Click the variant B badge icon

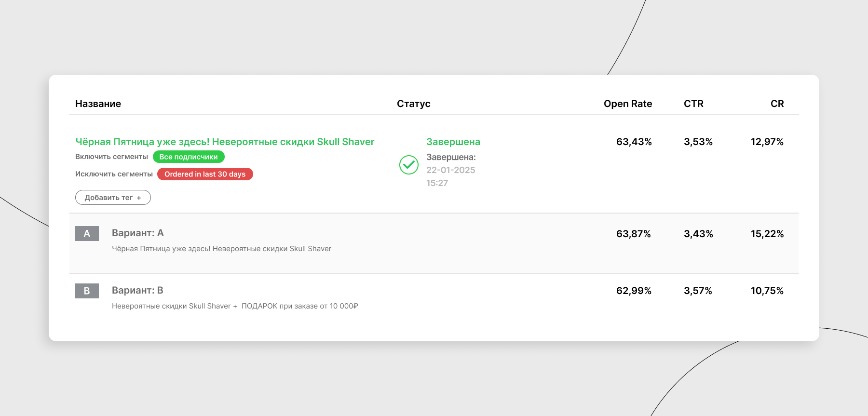pyautogui.click(x=87, y=291)
